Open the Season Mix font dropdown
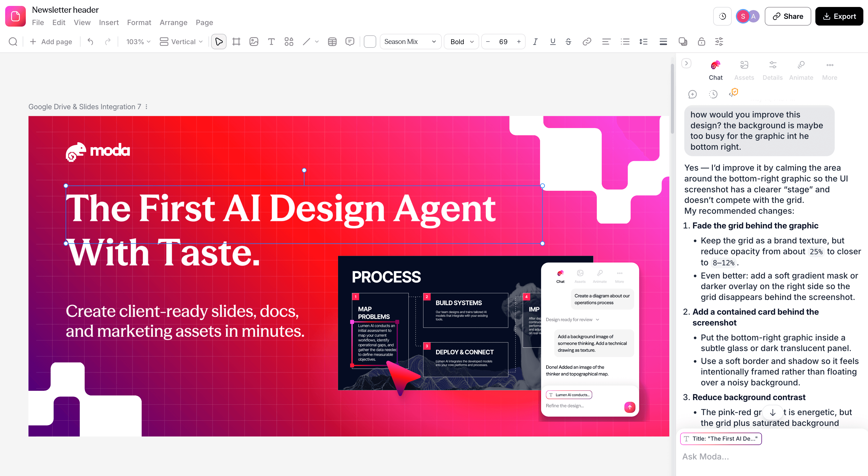Screen dimensions: 868x476 411,42
